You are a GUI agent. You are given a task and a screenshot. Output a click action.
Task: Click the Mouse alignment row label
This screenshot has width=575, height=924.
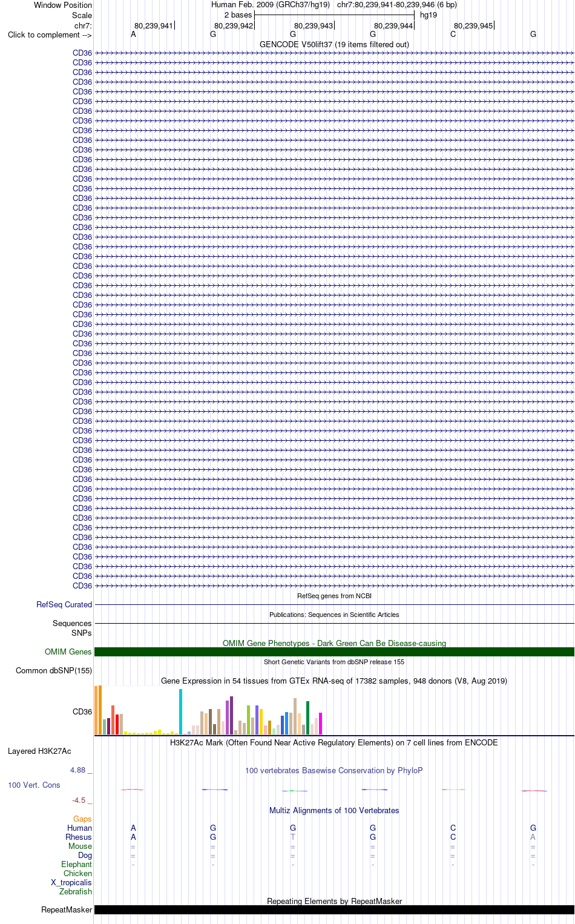(80, 846)
